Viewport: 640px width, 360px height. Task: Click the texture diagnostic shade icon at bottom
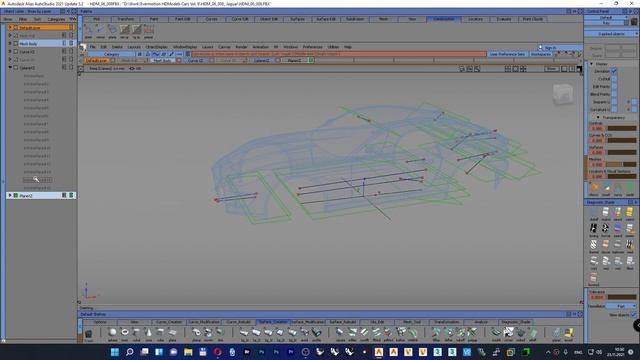[x=594, y=278]
